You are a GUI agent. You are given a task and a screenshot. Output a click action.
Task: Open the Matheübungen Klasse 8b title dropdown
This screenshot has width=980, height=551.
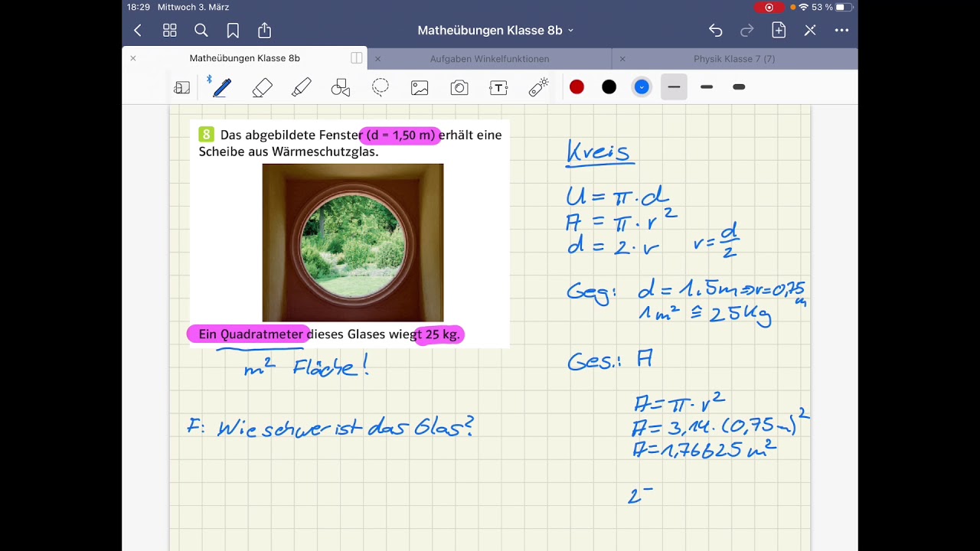[x=495, y=31]
